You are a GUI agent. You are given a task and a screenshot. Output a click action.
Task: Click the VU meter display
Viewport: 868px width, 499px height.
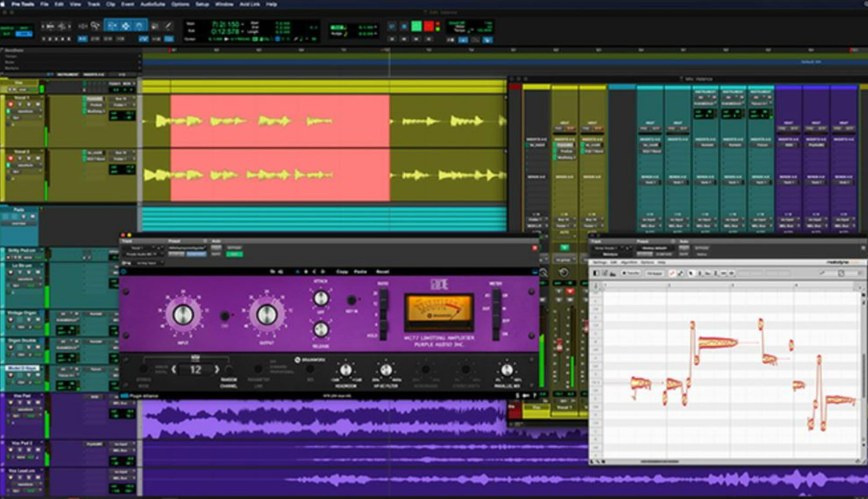click(439, 312)
